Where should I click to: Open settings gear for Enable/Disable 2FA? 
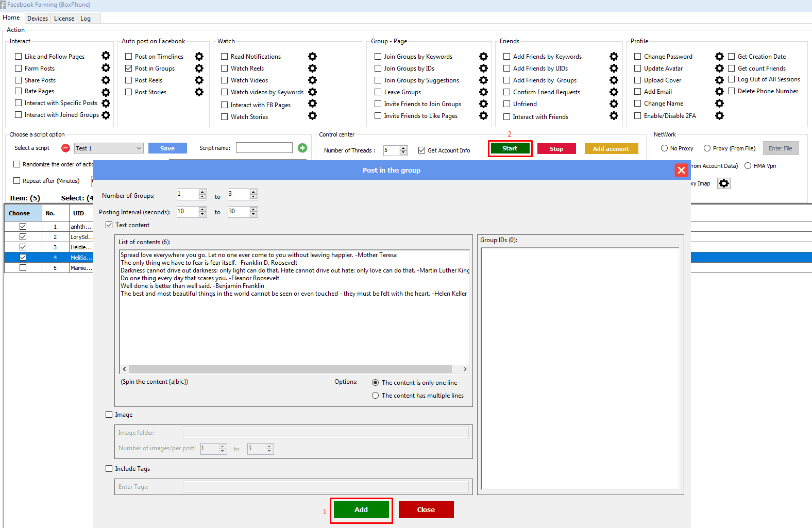pyautogui.click(x=719, y=115)
